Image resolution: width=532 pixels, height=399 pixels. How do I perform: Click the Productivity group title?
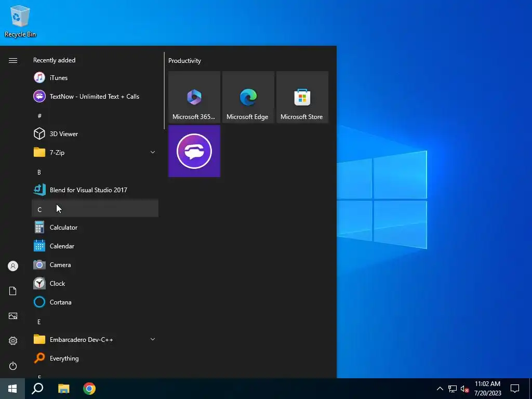pos(184,61)
